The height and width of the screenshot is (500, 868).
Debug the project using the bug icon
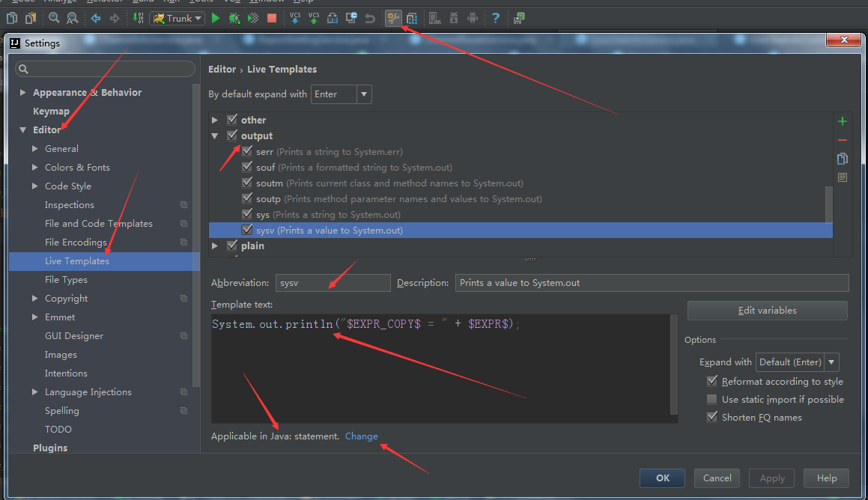click(x=234, y=18)
